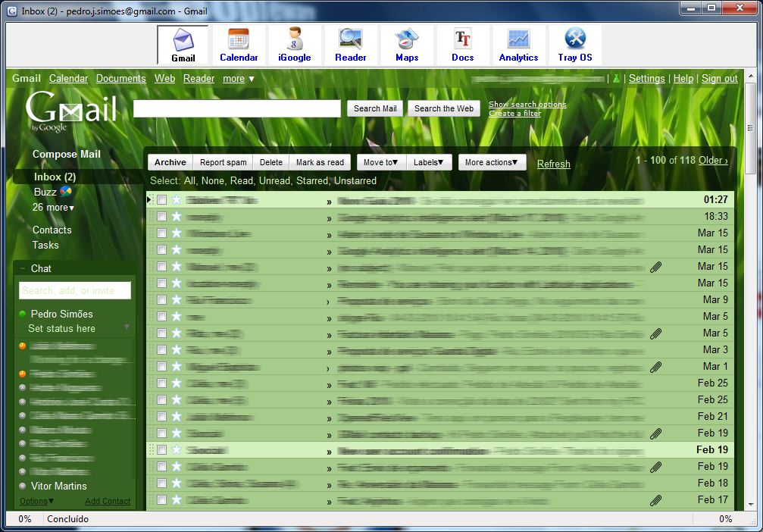763x532 pixels.
Task: Open the Set status here dropdown arrow
Action: coord(127,327)
